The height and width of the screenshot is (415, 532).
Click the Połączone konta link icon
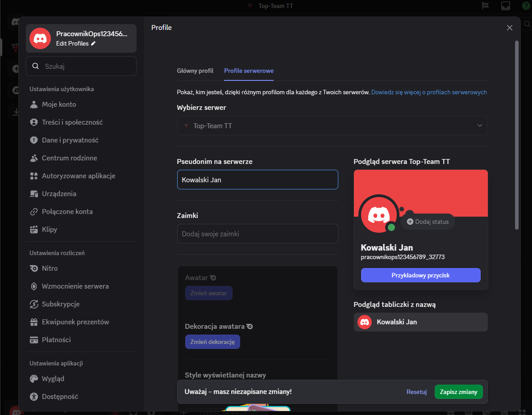(x=34, y=212)
